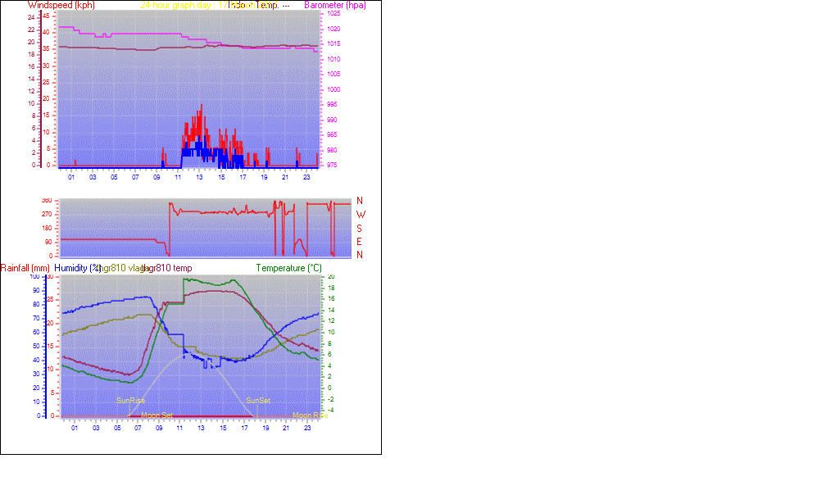Click the SunSet marker label
826x504 pixels.
[x=258, y=401]
